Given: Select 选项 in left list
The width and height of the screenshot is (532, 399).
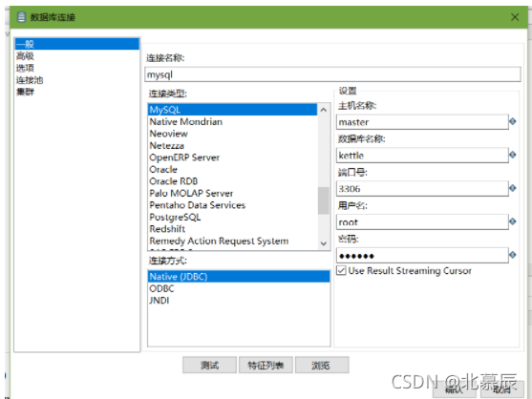Looking at the screenshot, I should point(25,68).
